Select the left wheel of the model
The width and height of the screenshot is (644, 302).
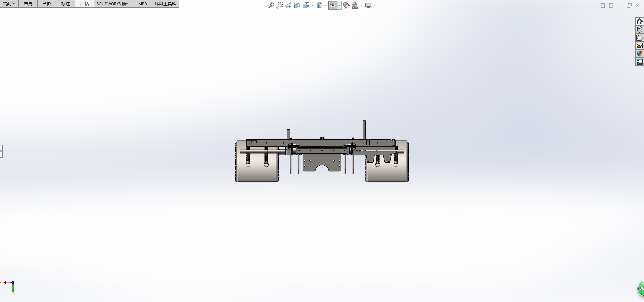[x=257, y=161]
